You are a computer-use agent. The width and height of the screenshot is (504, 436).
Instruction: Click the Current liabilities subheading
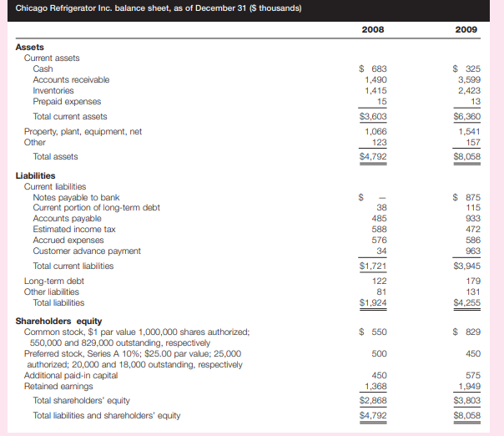pyautogui.click(x=55, y=186)
